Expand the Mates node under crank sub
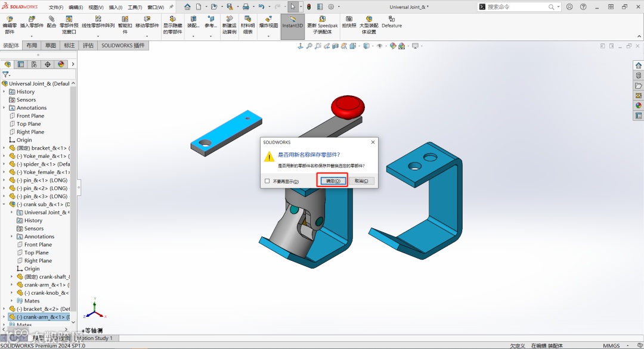Screen dimensions: 644x349 pos(11,301)
